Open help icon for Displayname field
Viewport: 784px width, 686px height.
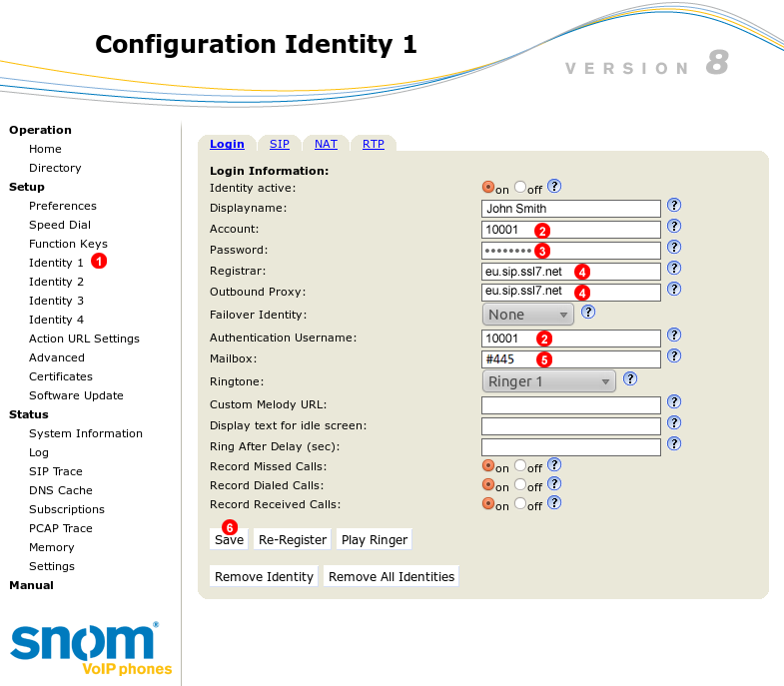(x=674, y=205)
